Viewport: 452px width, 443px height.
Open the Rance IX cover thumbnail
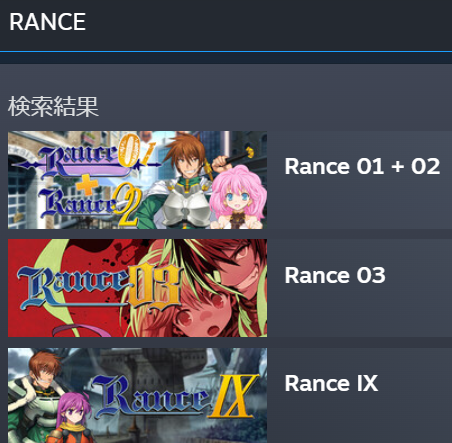click(x=137, y=395)
